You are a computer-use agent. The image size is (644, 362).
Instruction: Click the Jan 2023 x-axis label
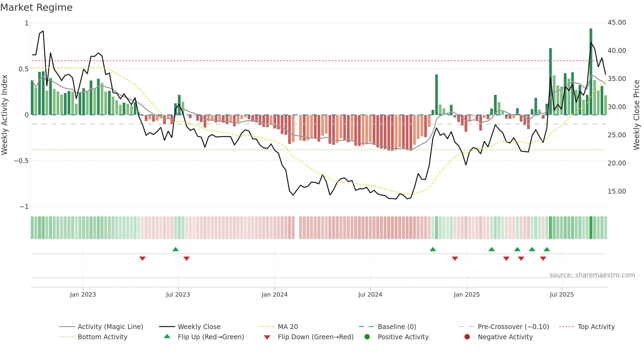pos(83,294)
